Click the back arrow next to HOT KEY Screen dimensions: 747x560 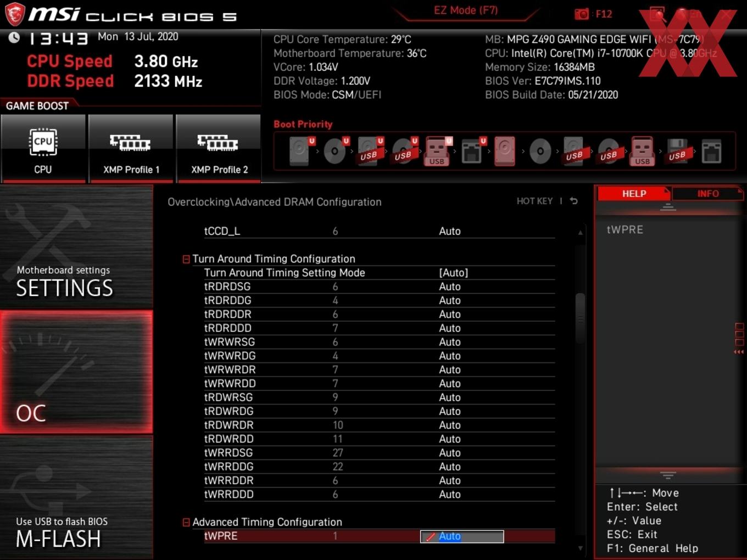click(574, 201)
